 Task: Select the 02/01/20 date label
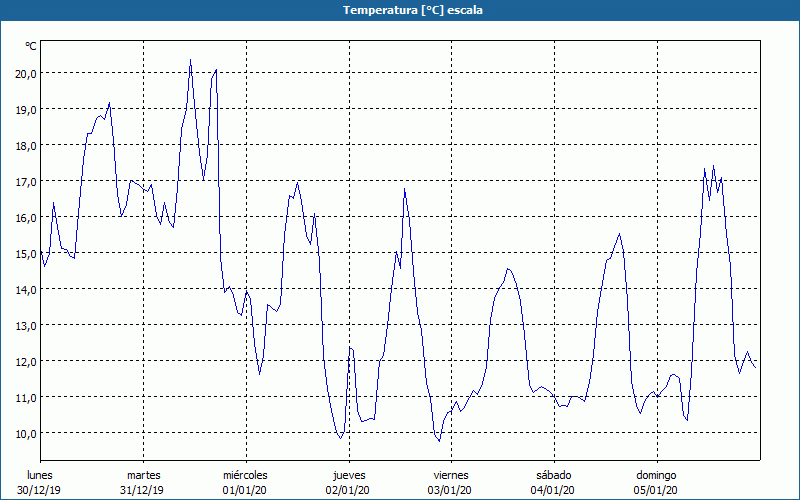[347, 490]
